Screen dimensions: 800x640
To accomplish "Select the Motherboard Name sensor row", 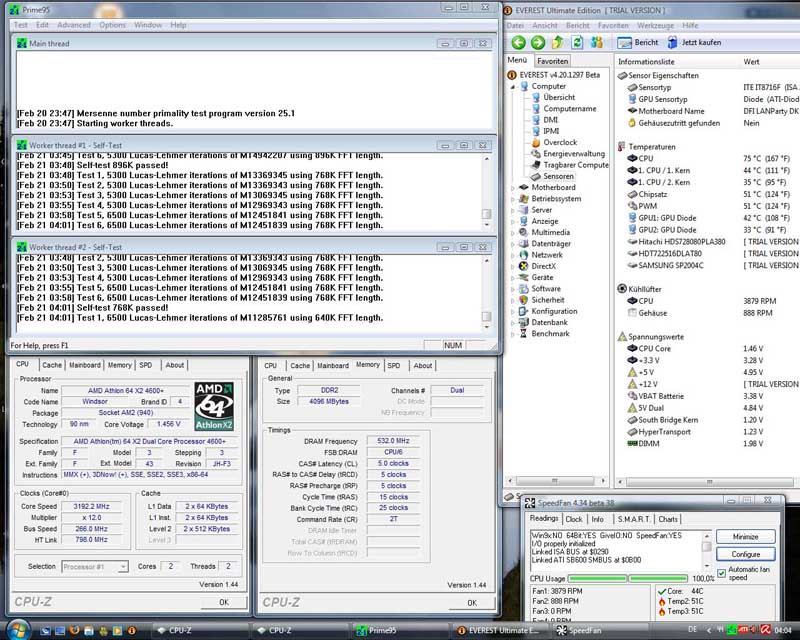I will point(708,111).
